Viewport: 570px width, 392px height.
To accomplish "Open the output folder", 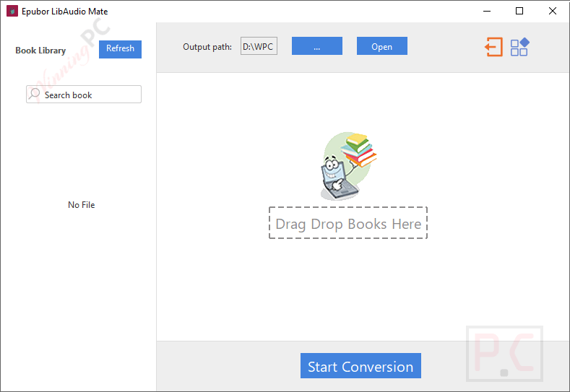I will [x=381, y=45].
